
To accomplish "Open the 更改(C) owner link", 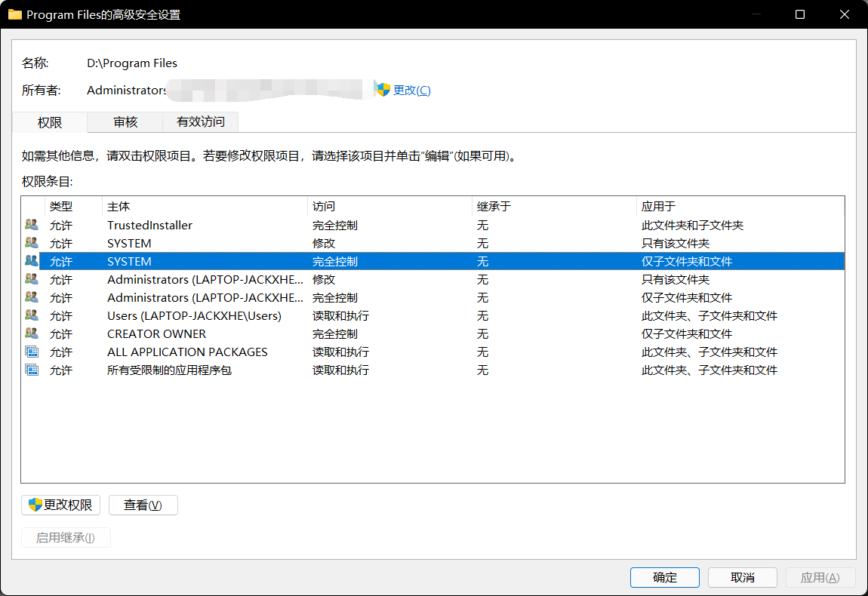I will [x=411, y=89].
